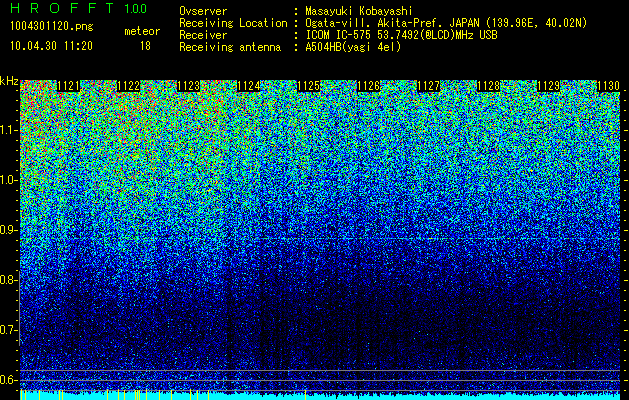This screenshot has width=629, height=400.
Task: Click the 0.7 frequency axis label
Action: 8,330
